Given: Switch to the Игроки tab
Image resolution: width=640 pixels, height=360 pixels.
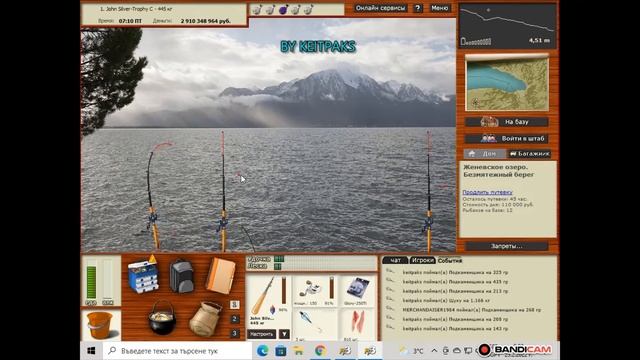Looking at the screenshot, I should pos(422,260).
